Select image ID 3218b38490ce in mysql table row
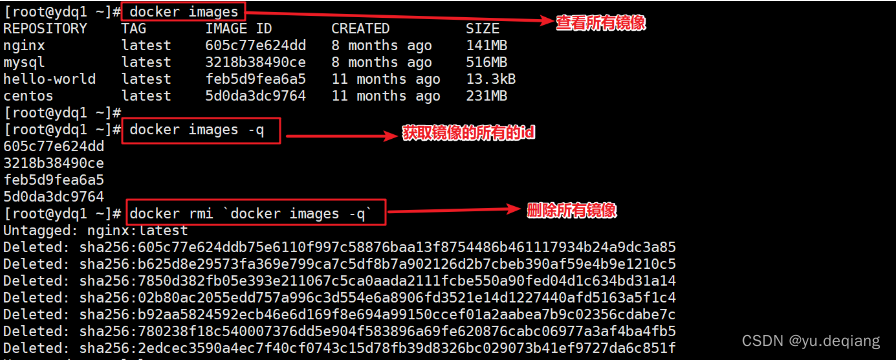This screenshot has width=896, height=360. point(255,62)
